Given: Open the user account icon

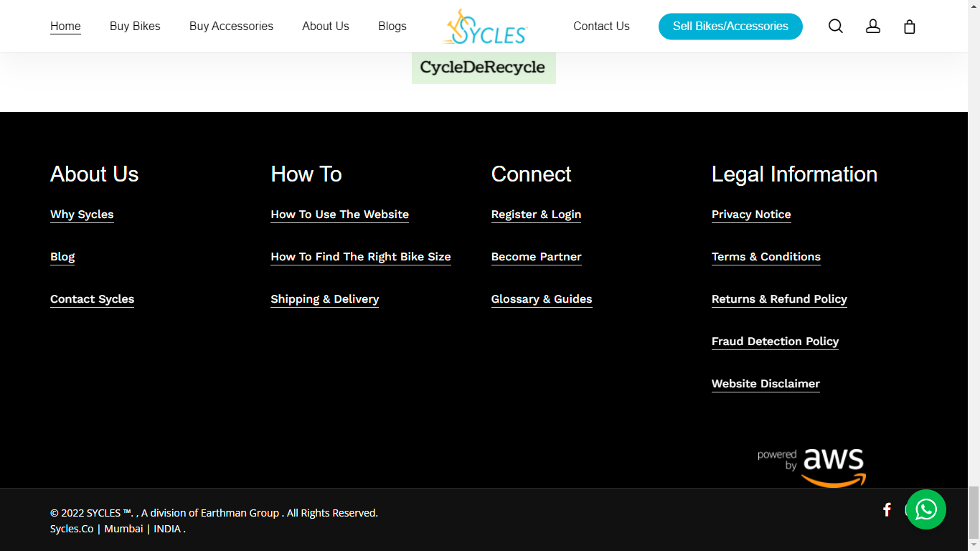Looking at the screenshot, I should (x=873, y=27).
